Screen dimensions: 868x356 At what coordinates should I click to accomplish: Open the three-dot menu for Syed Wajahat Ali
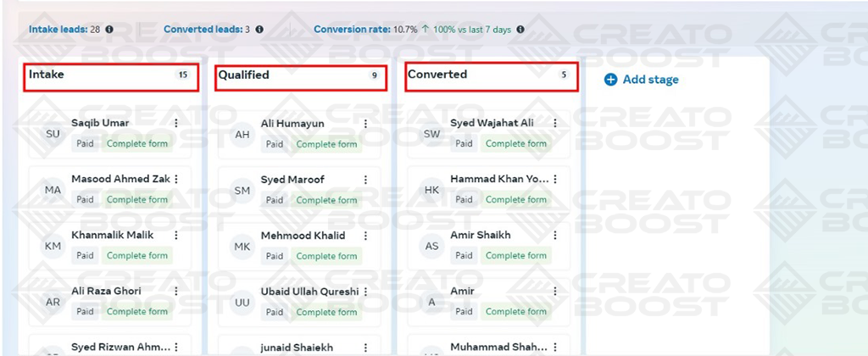coord(555,124)
